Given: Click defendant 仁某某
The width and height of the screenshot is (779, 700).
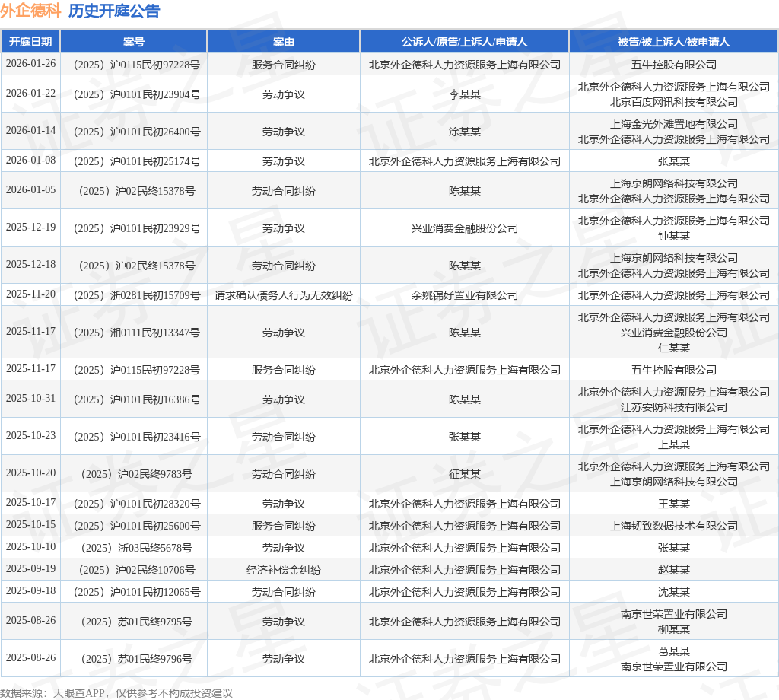Looking at the screenshot, I should click(674, 348).
